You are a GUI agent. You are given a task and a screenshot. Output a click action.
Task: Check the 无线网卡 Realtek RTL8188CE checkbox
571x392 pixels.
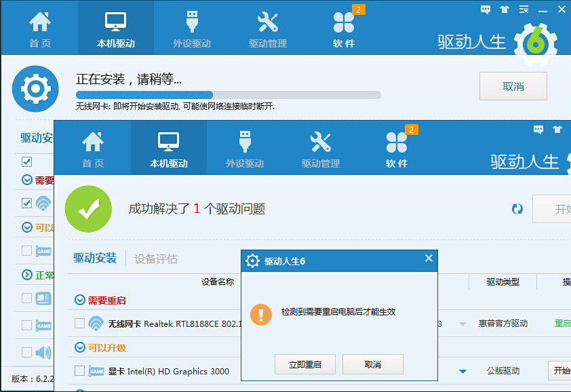click(79, 323)
